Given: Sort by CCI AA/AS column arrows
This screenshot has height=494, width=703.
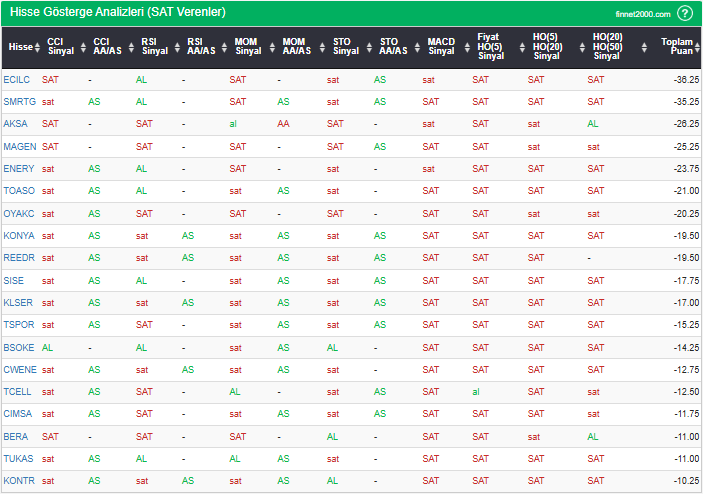Looking at the screenshot, I should tap(131, 47).
